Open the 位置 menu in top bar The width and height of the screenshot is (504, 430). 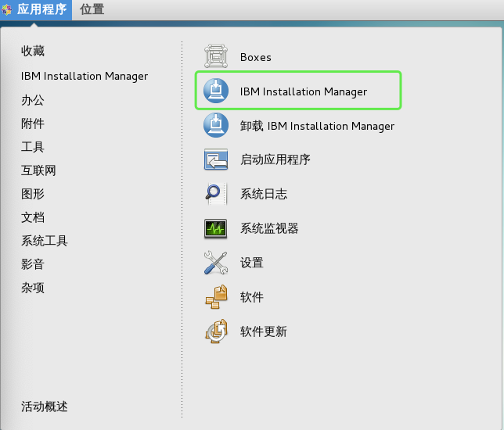pyautogui.click(x=92, y=9)
